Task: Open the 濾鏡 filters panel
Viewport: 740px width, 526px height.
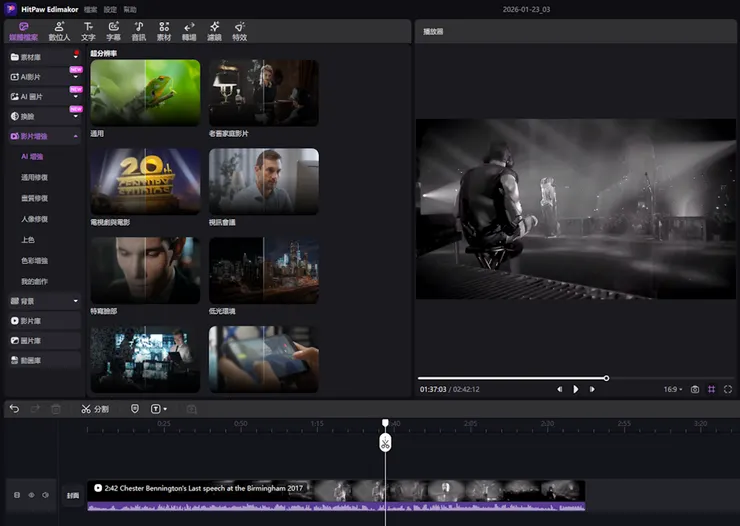Action: (x=215, y=30)
